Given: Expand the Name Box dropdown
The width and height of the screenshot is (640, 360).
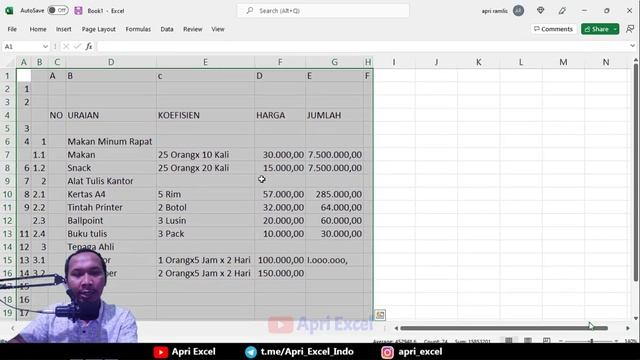Looking at the screenshot, I should pos(45,47).
